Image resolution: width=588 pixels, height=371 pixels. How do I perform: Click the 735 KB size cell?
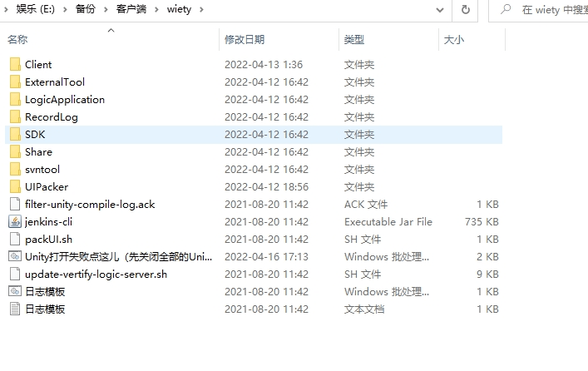tap(482, 222)
